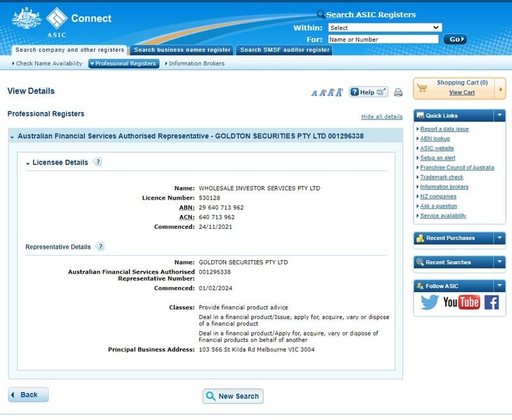Collapse the Licensee Details section

28,164
